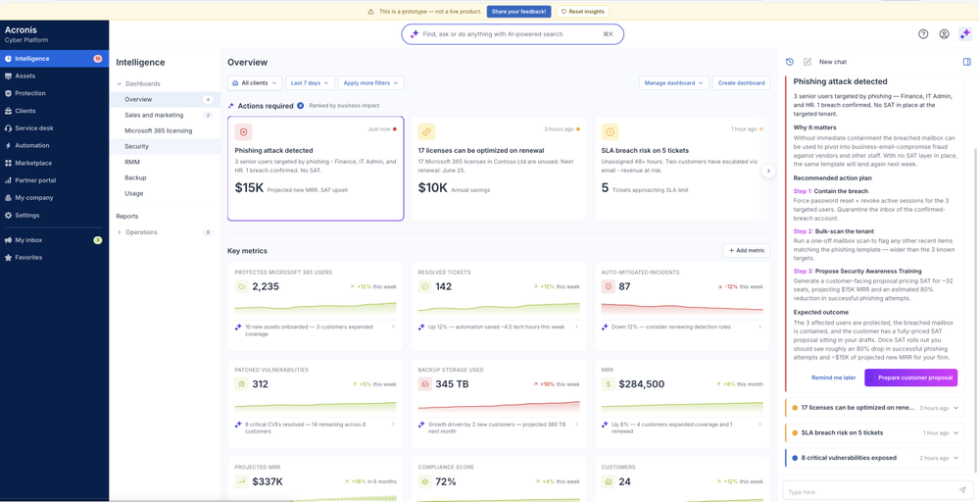This screenshot has width=980, height=502.
Task: Expand the Operations reports section
Action: (120, 232)
